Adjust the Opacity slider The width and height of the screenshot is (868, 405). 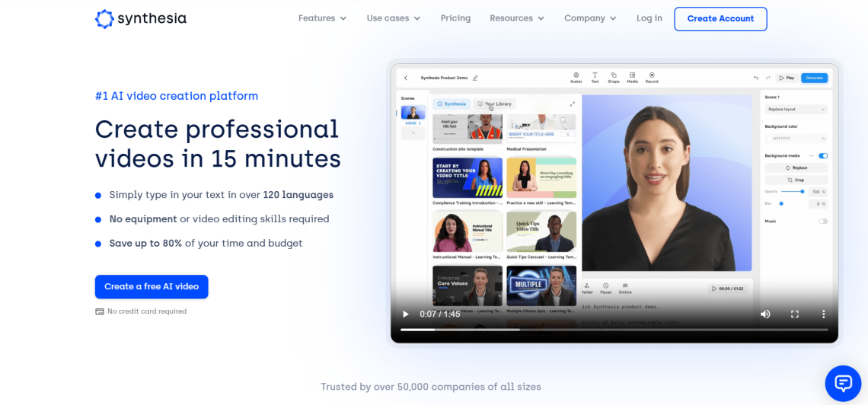click(x=792, y=191)
